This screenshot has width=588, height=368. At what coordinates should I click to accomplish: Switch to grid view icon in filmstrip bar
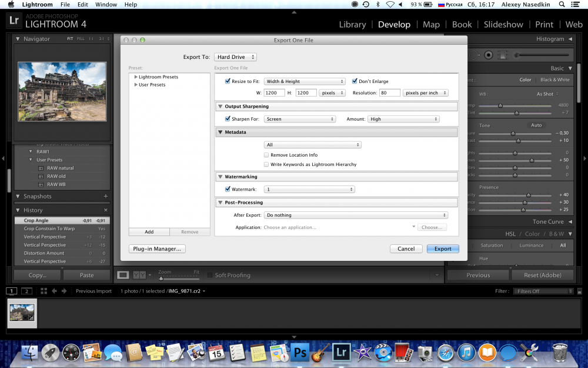[x=44, y=291]
